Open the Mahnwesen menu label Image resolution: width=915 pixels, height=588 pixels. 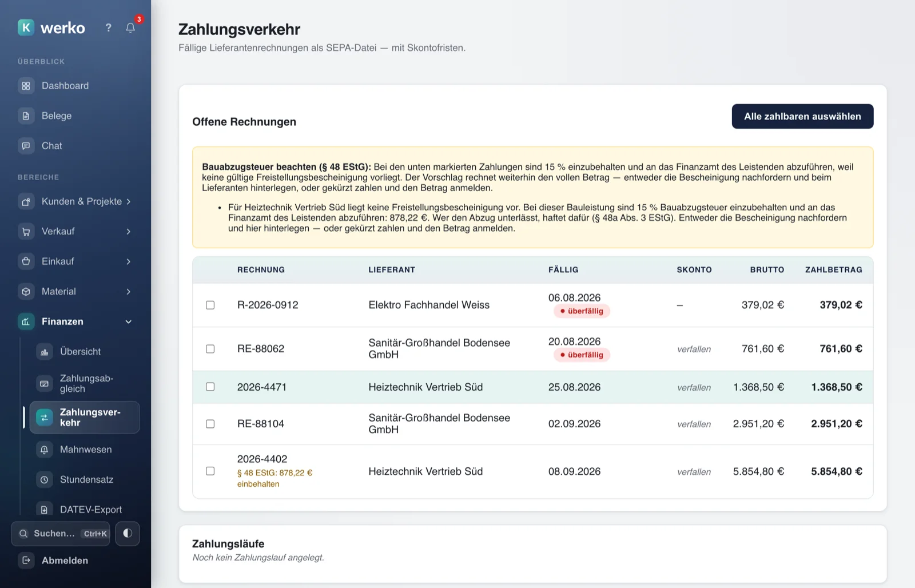pyautogui.click(x=86, y=450)
